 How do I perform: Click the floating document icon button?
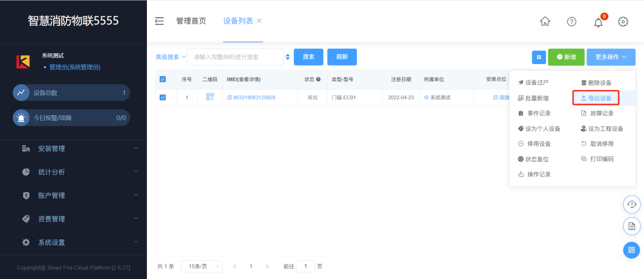[x=632, y=227]
